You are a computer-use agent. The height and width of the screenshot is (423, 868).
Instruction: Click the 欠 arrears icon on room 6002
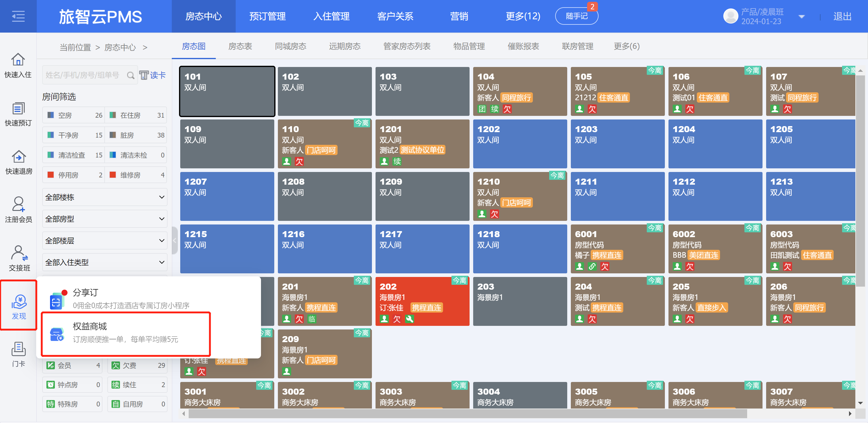(690, 266)
